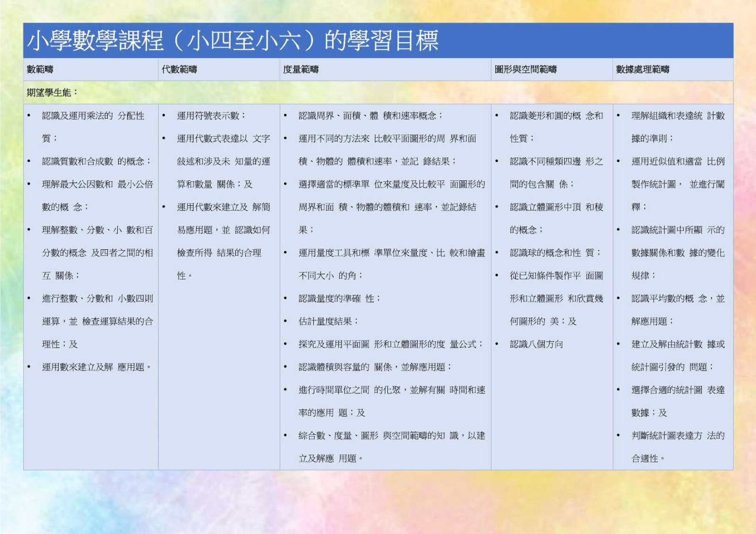
Task: Click the line 認識統計圖中所顯 示的
Action: click(x=678, y=230)
